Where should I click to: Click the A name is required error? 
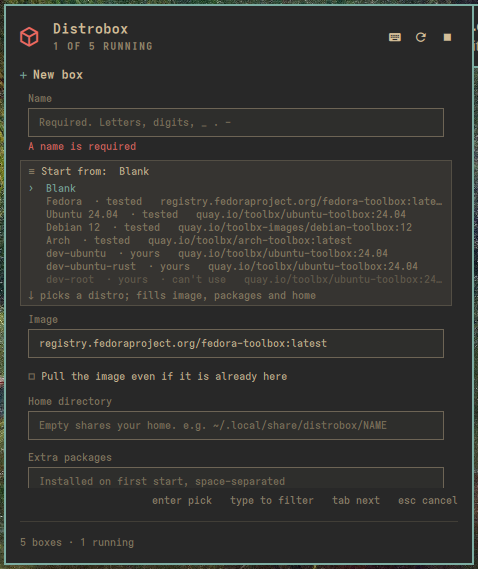[82, 146]
